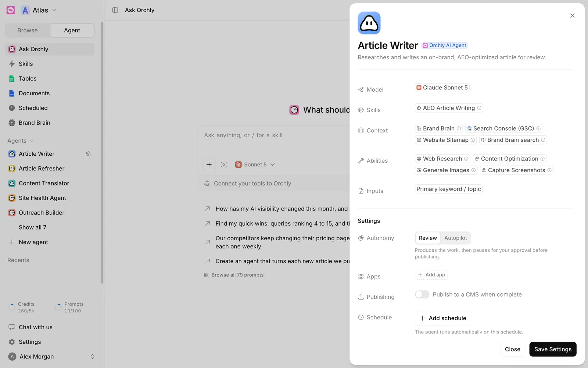
Task: Open Ask Orchly in the sidebar
Action: tap(50, 49)
